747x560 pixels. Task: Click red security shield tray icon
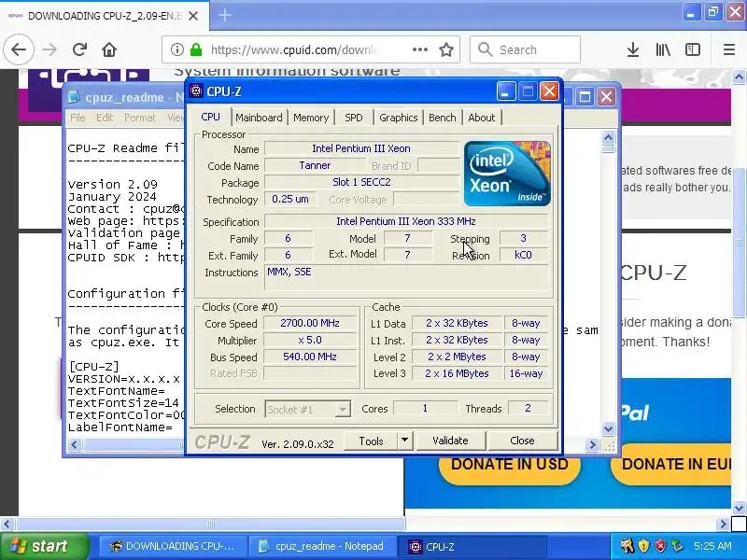(x=660, y=546)
